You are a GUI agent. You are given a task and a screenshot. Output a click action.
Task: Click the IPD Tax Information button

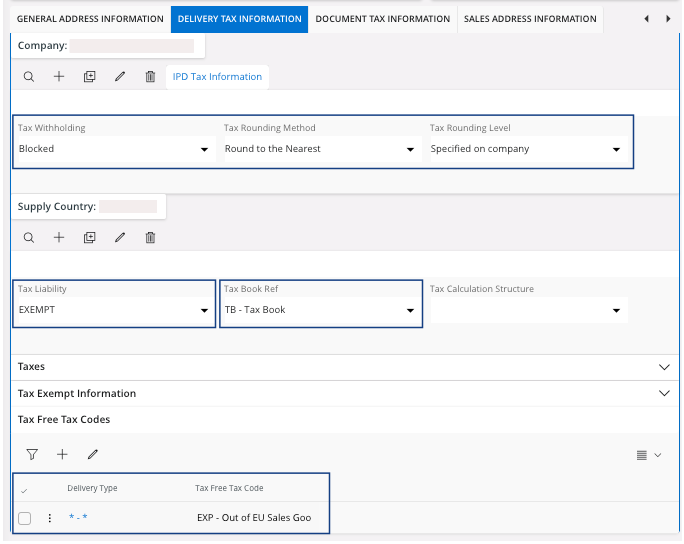coord(217,77)
